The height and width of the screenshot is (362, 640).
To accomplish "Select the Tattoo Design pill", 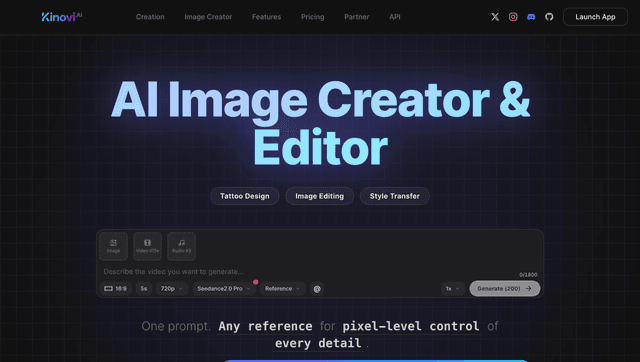I will [x=244, y=196].
